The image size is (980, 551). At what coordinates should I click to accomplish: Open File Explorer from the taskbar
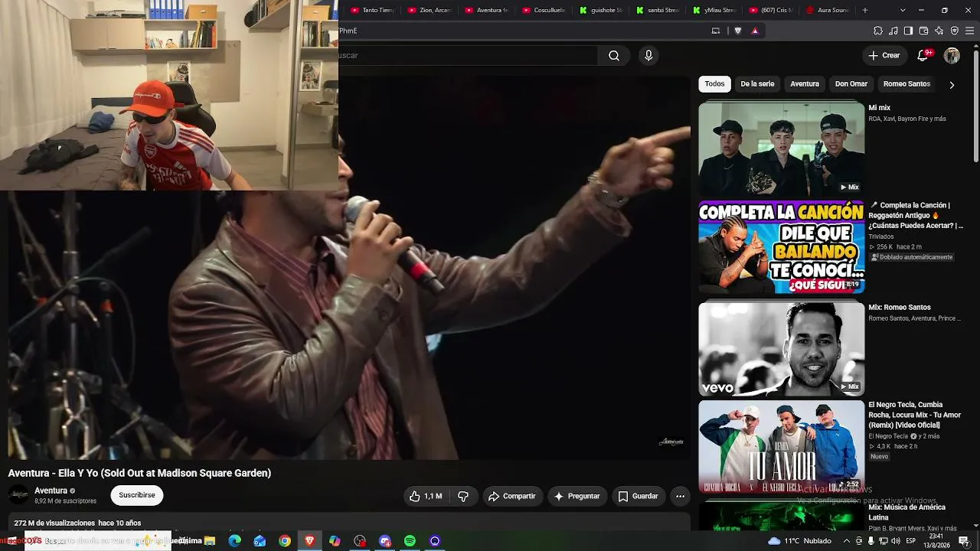click(210, 541)
